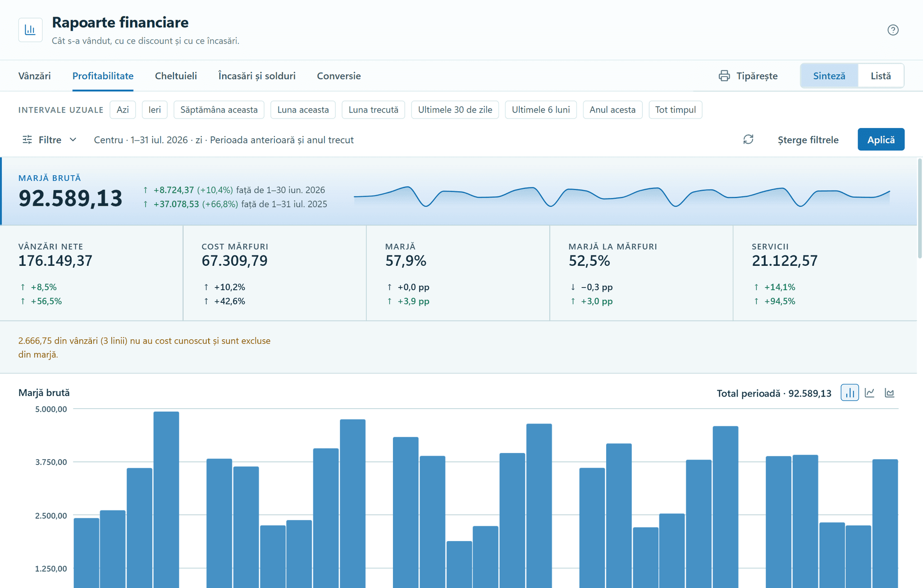Click the 5.000,00 axis label
Image resolution: width=923 pixels, height=588 pixels.
[x=51, y=409]
